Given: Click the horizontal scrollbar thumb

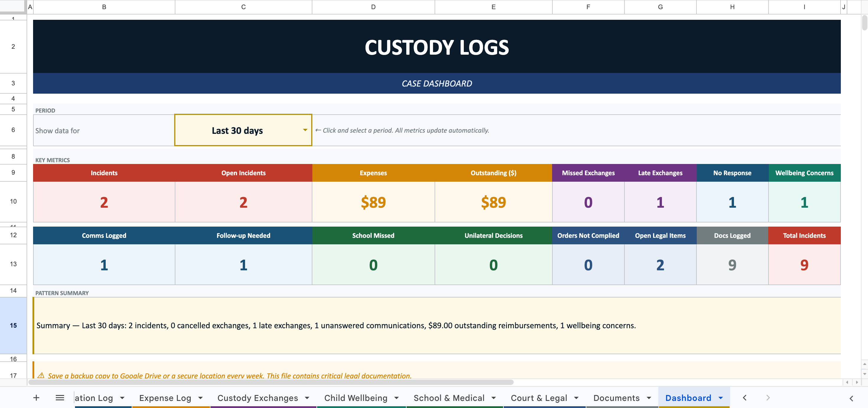Looking at the screenshot, I should tap(270, 382).
